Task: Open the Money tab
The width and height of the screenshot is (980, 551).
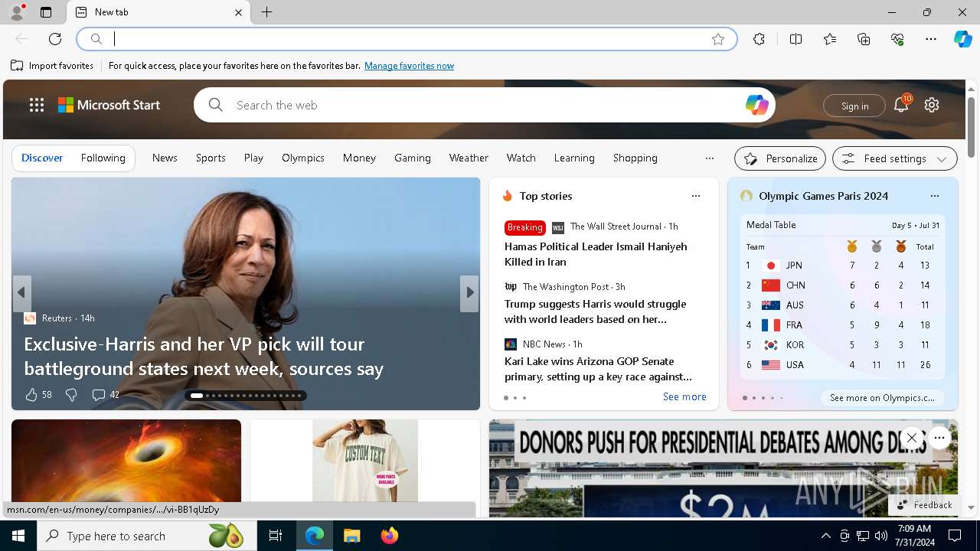Action: (359, 158)
